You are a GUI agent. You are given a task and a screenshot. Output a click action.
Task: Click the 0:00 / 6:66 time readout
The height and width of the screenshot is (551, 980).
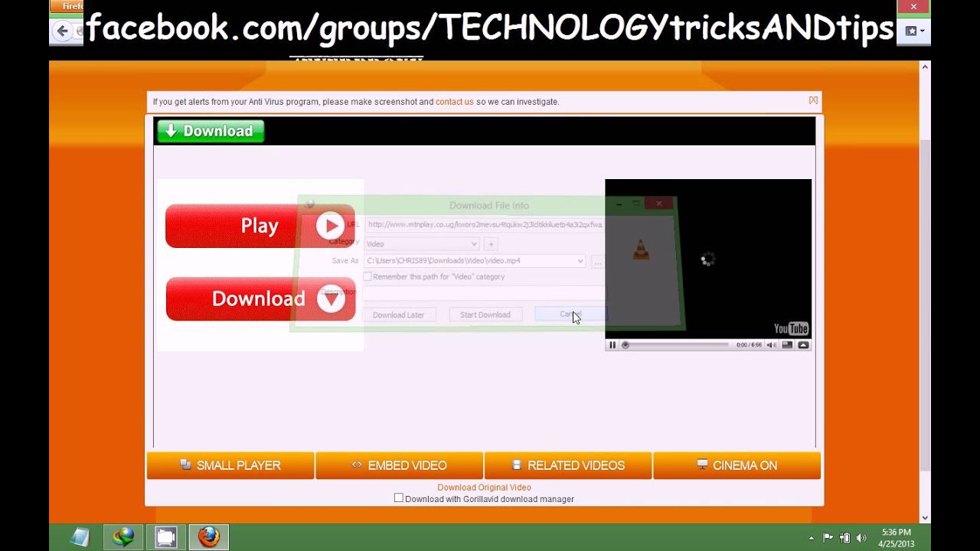pos(749,345)
